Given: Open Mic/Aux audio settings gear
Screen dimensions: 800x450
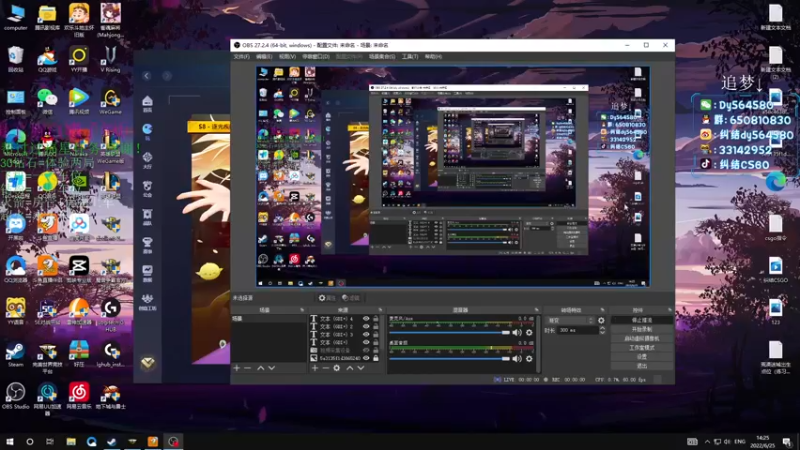Looking at the screenshot, I should 529,333.
